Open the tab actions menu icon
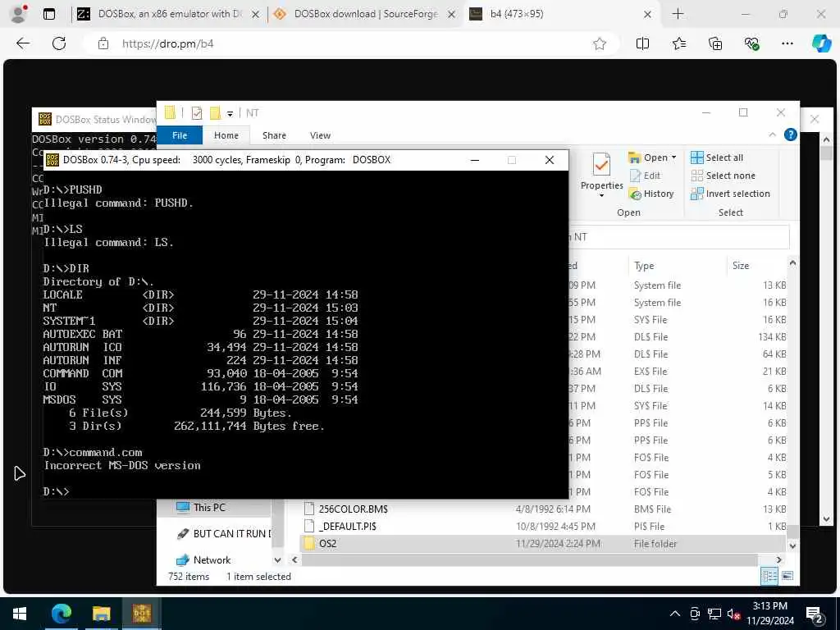 [x=48, y=14]
